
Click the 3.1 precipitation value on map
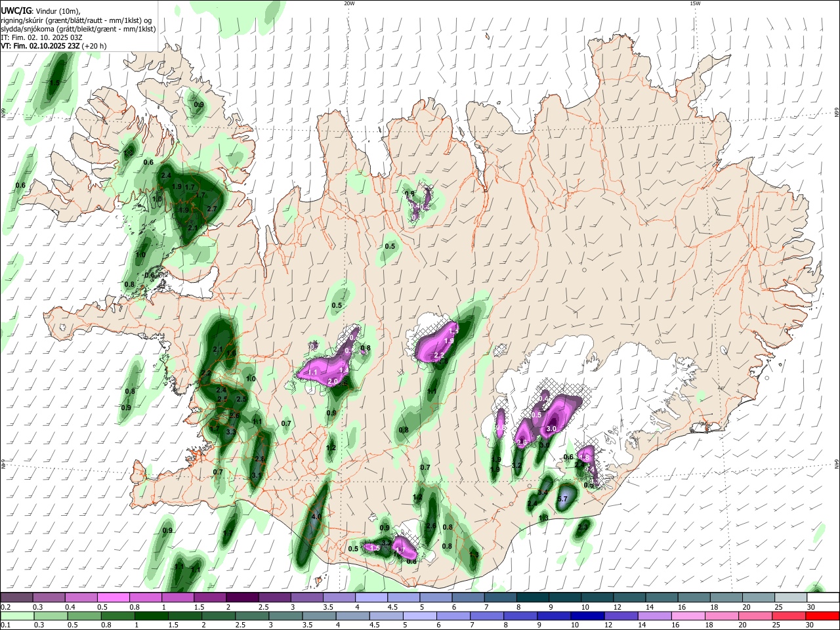[257, 475]
